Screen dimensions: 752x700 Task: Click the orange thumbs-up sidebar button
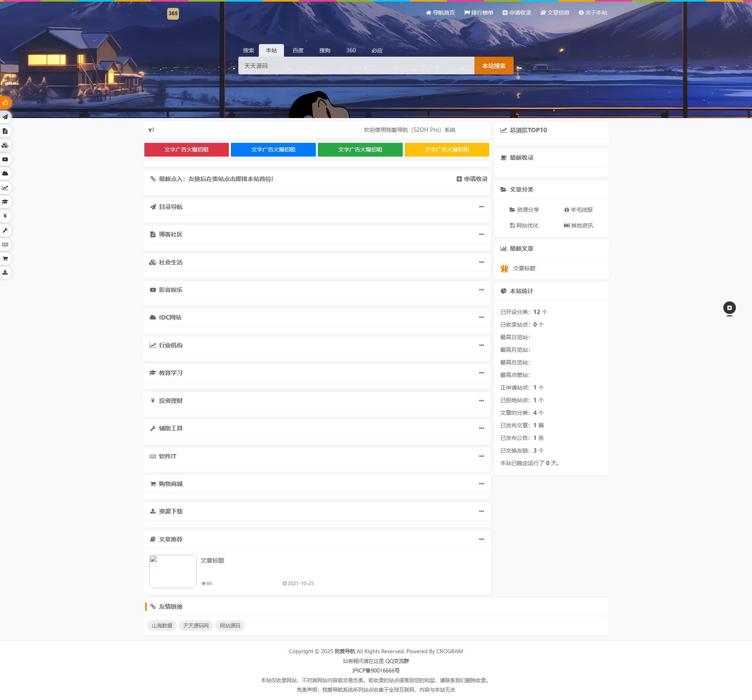click(5, 103)
